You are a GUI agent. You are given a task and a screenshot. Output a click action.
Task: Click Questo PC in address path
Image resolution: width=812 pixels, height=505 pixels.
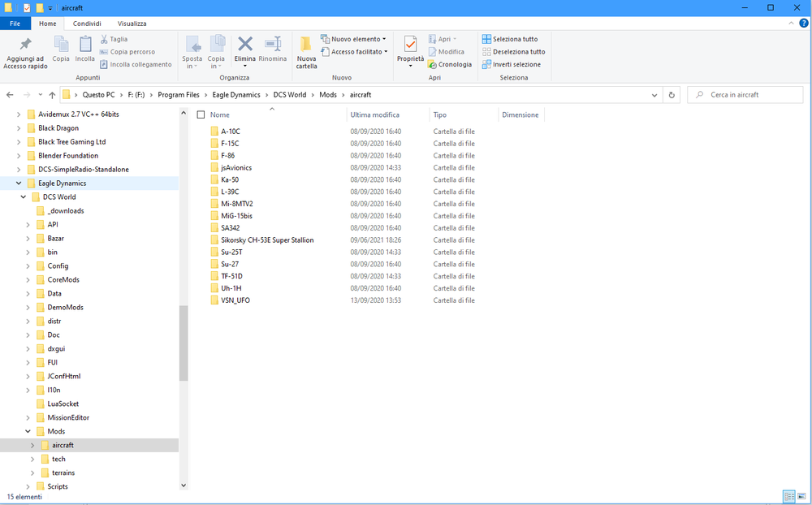98,95
